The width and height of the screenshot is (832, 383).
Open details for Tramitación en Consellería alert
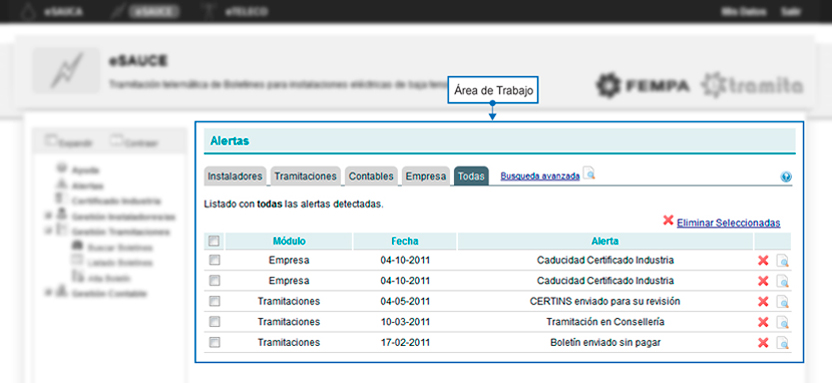(783, 323)
